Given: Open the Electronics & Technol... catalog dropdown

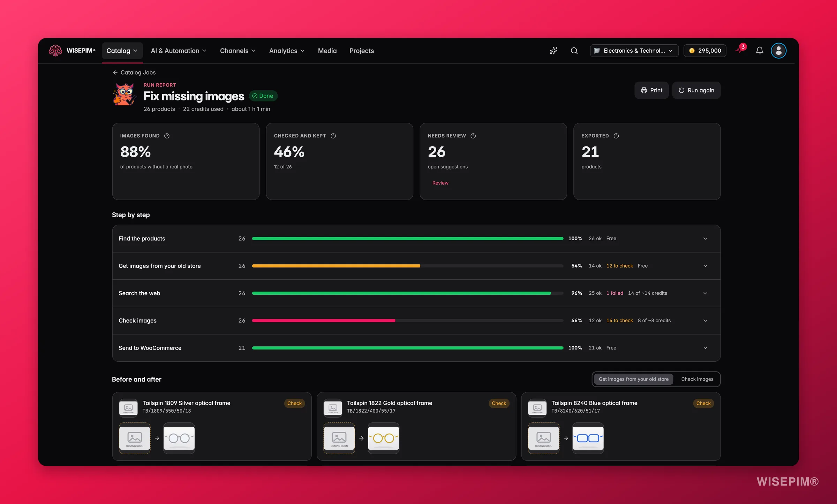Looking at the screenshot, I should tap(634, 51).
